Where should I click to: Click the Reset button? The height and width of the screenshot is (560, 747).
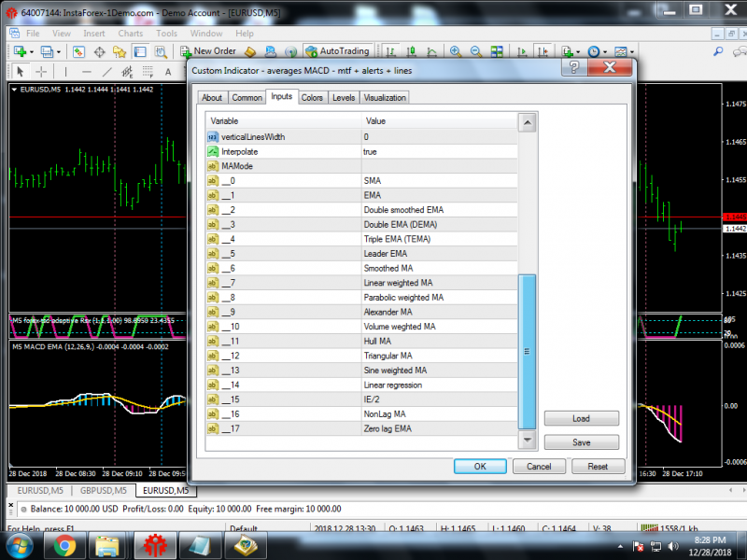pyautogui.click(x=598, y=466)
